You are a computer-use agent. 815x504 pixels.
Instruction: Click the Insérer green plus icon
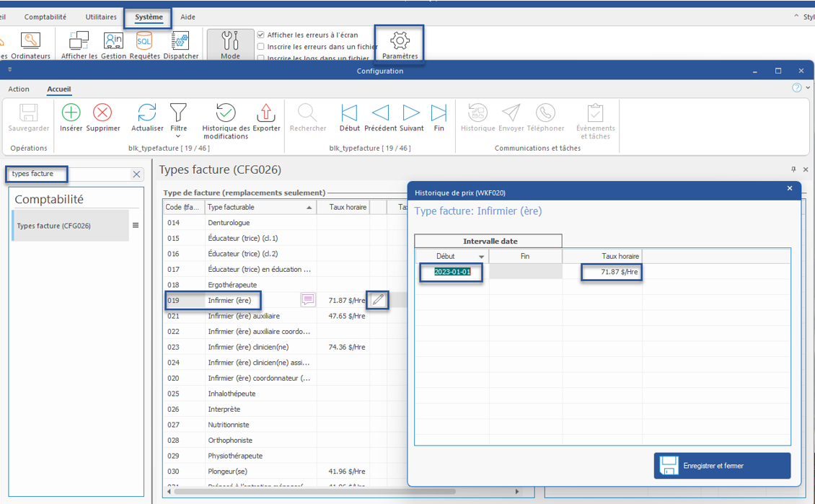click(x=71, y=113)
